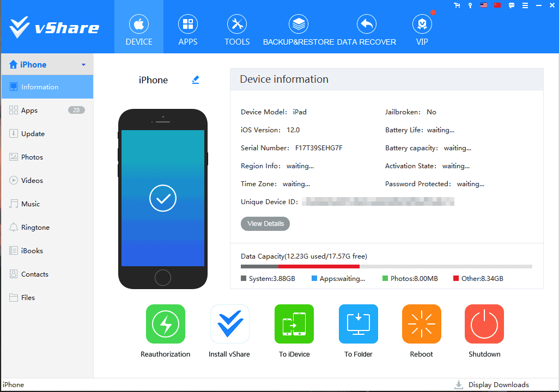
Task: Click the key icon in title bar
Action: point(470,5)
